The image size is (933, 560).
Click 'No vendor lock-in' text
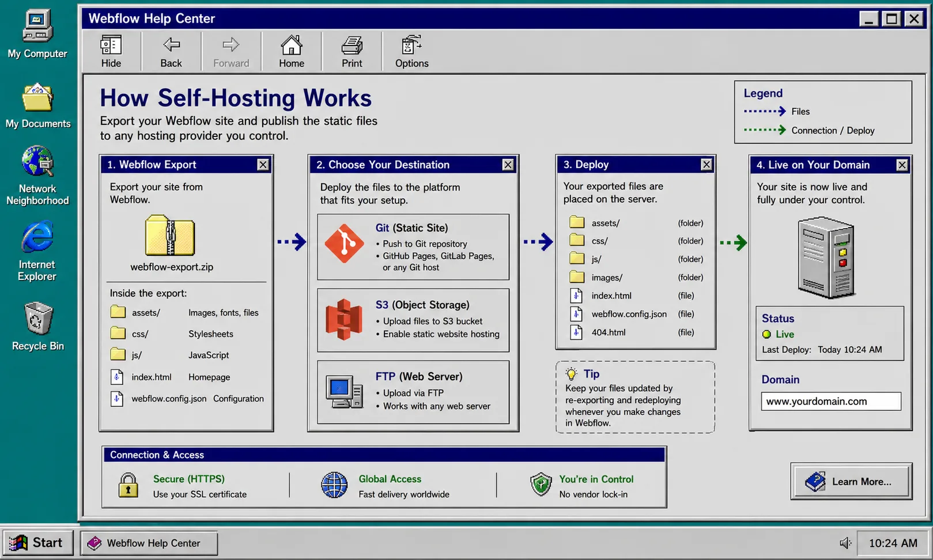click(x=594, y=494)
